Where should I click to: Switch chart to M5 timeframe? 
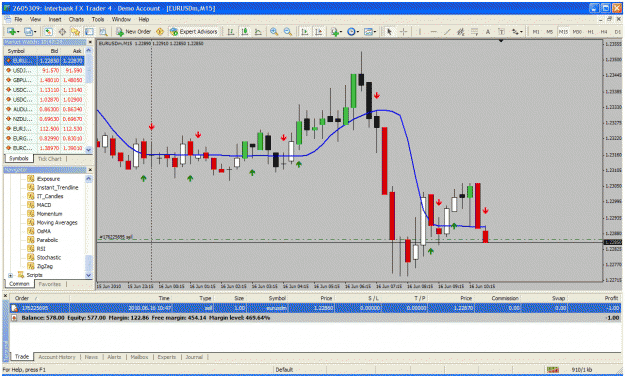click(x=549, y=31)
